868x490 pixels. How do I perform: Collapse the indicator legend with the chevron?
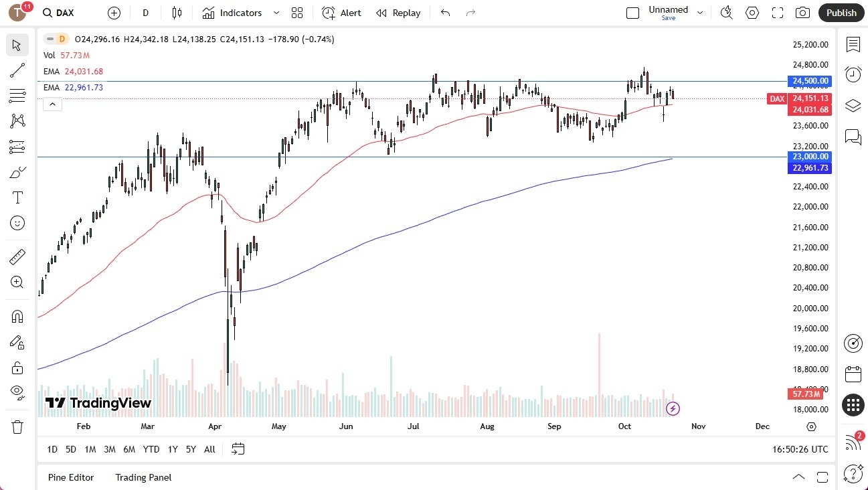click(52, 104)
